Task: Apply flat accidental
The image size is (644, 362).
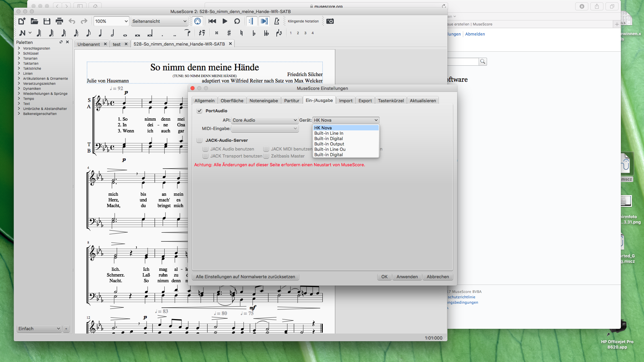Action: pos(254,33)
